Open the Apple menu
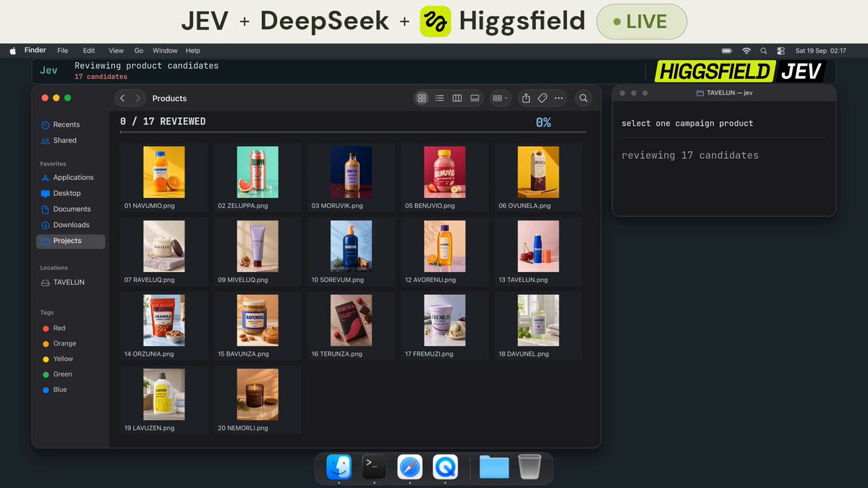The image size is (868, 488). pyautogui.click(x=12, y=51)
